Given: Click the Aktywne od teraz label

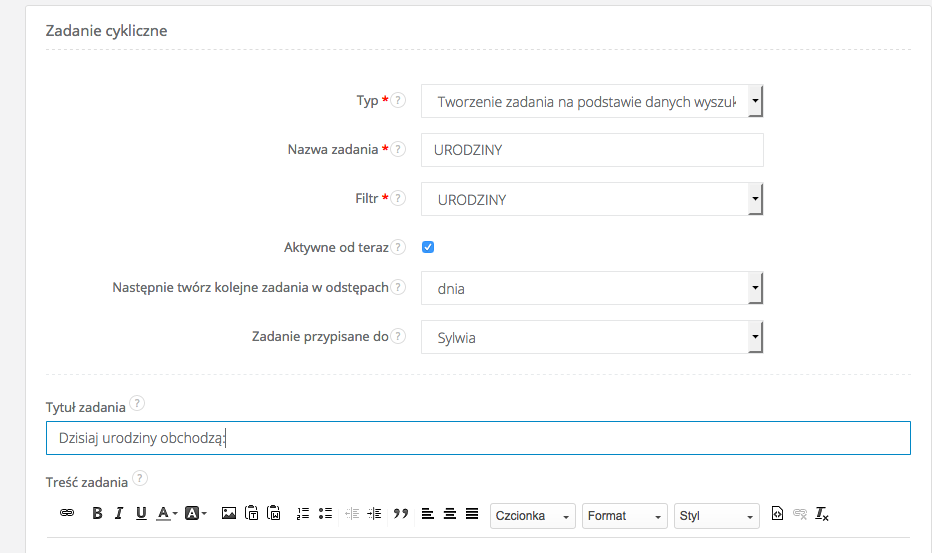Looking at the screenshot, I should [x=336, y=247].
